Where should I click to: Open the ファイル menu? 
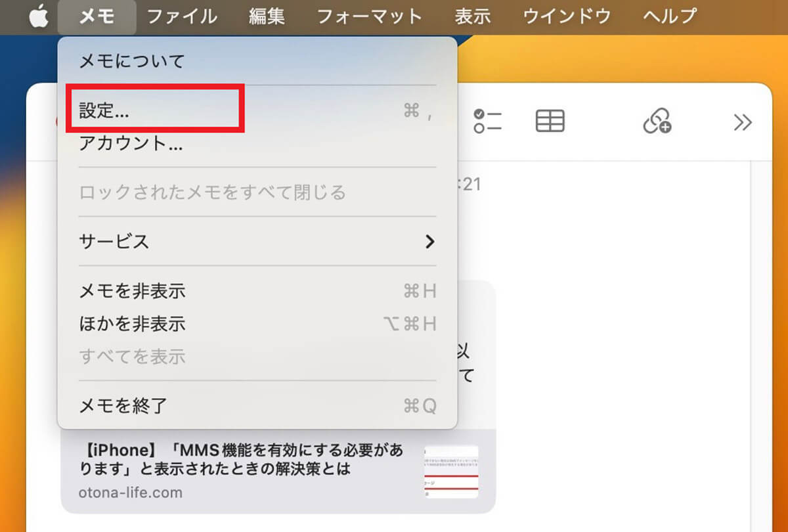(182, 16)
